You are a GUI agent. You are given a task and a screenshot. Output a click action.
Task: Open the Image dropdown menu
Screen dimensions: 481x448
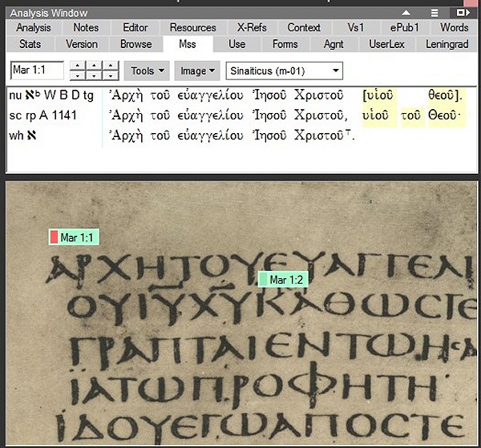pos(197,71)
